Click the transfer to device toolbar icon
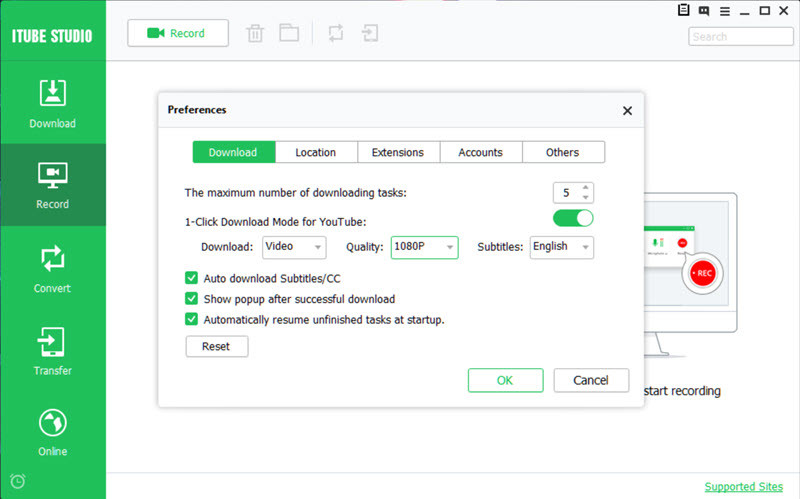 click(x=370, y=34)
